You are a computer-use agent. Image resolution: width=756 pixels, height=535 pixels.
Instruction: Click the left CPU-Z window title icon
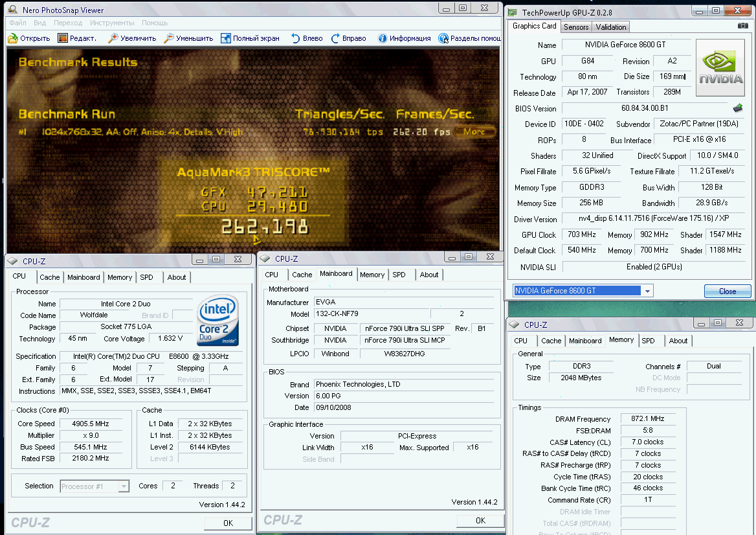point(13,261)
